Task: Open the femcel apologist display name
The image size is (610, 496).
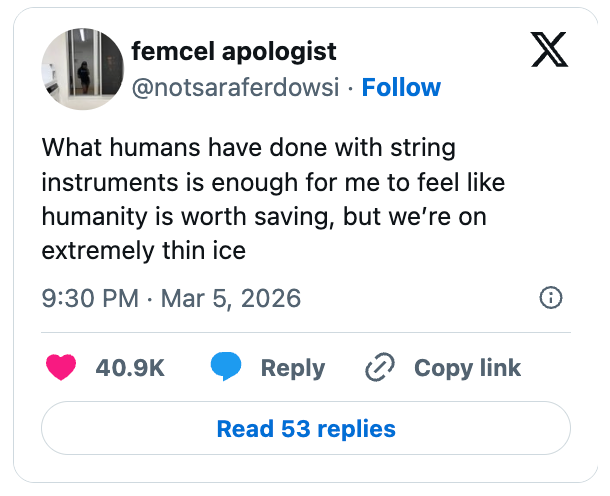Action: [x=234, y=51]
